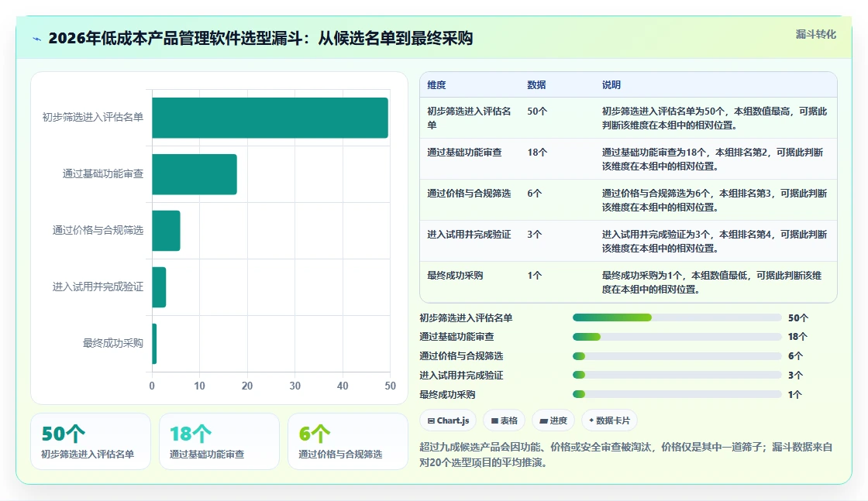Image resolution: width=868 pixels, height=501 pixels.
Task: Select the 进度 chip
Action: pos(553,420)
